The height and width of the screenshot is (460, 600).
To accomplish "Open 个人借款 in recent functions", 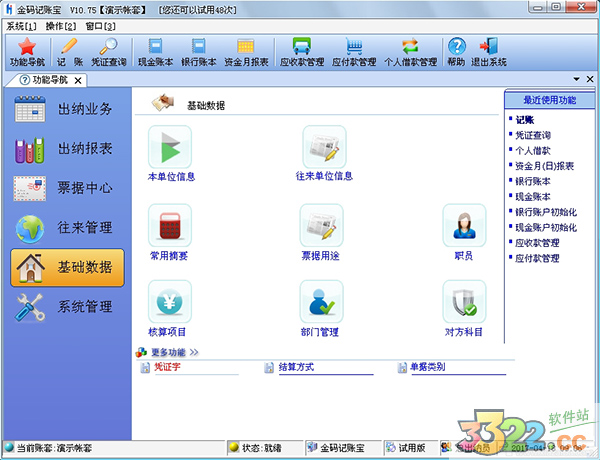I will point(533,150).
